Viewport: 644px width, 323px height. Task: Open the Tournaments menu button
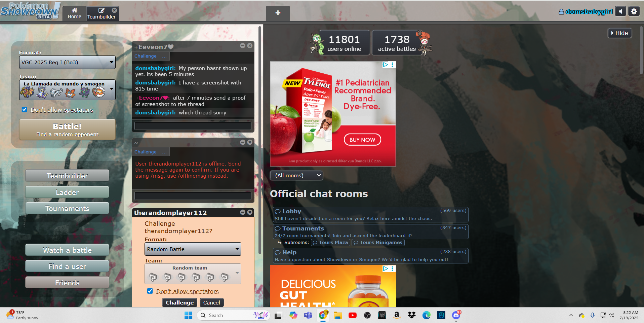[x=67, y=208]
